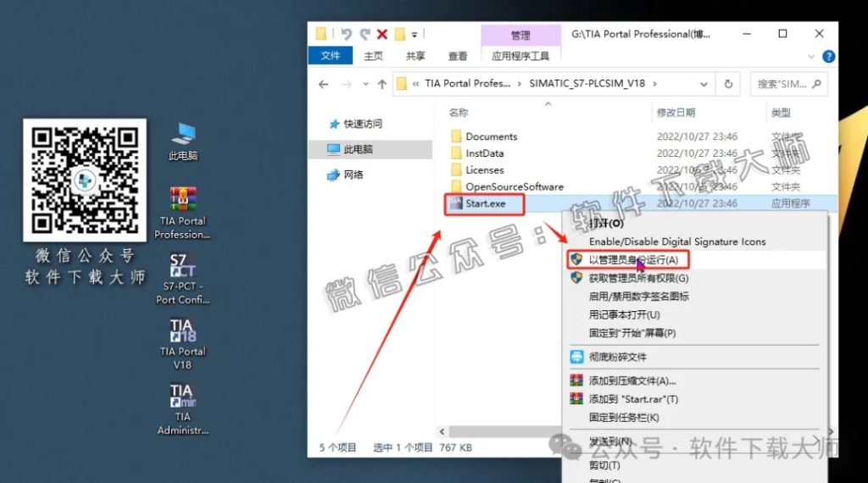The width and height of the screenshot is (868, 483).
Task: Click the magnifier search icon
Action: point(816,84)
